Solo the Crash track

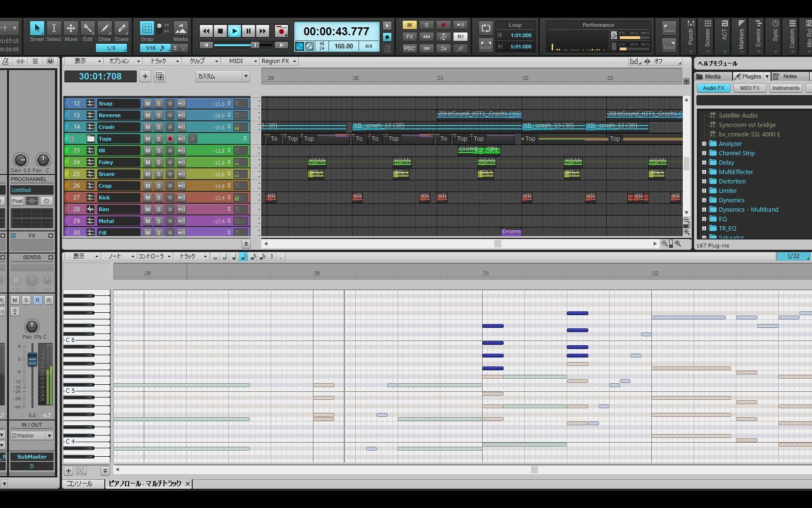[x=158, y=127]
